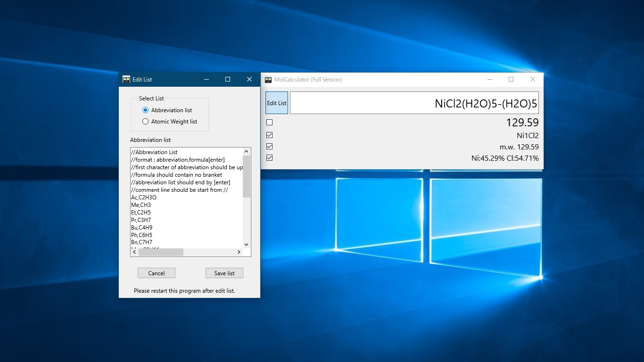
Task: Click the horizontal scrollbar thumb in abbreviation list
Action: (161, 252)
